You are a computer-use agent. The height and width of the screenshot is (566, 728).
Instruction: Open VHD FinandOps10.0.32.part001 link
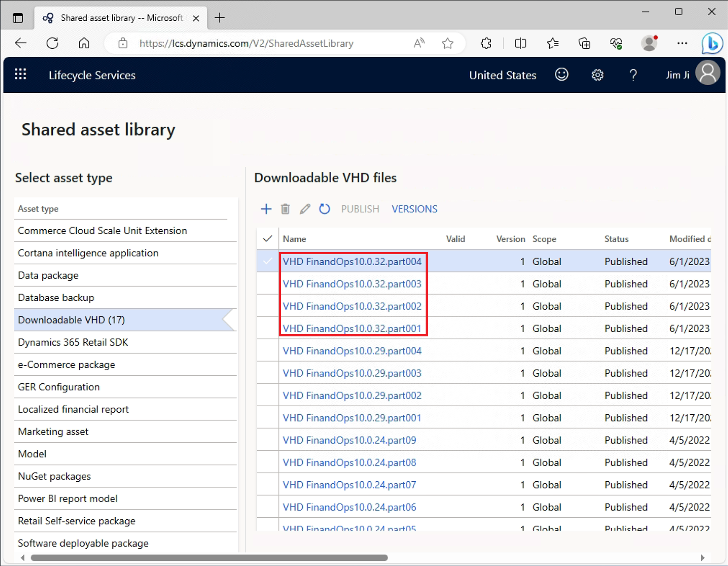[x=352, y=328]
